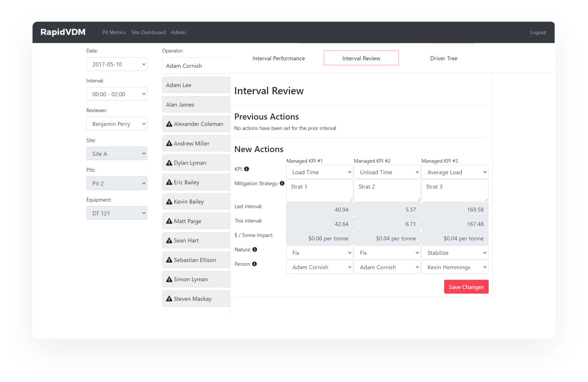The width and height of the screenshot is (588, 382).
Task: Click the $0.06 per tonne impact field
Action: click(319, 238)
